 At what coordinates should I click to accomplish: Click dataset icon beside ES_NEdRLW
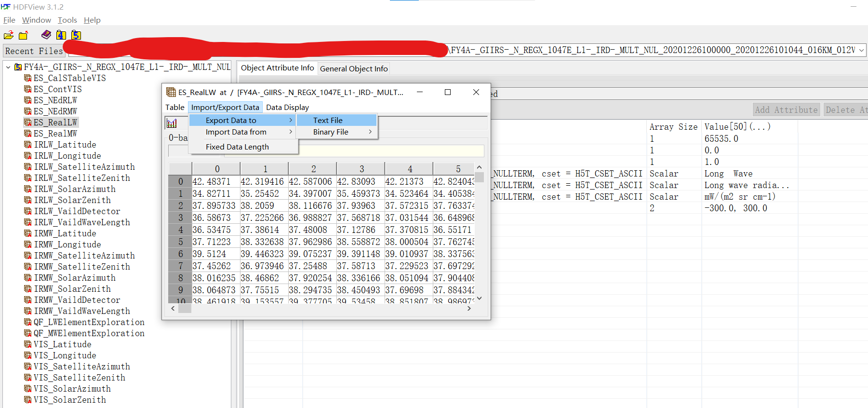tap(28, 100)
